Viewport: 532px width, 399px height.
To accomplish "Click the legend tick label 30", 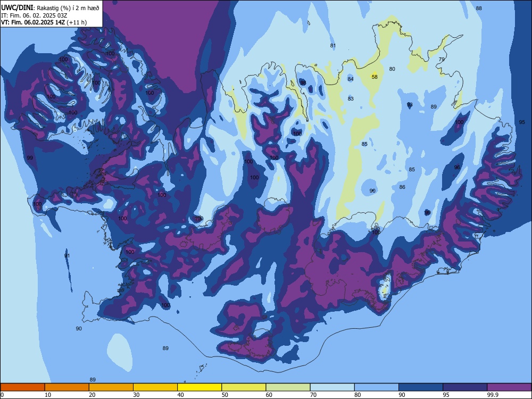I will [x=136, y=395].
